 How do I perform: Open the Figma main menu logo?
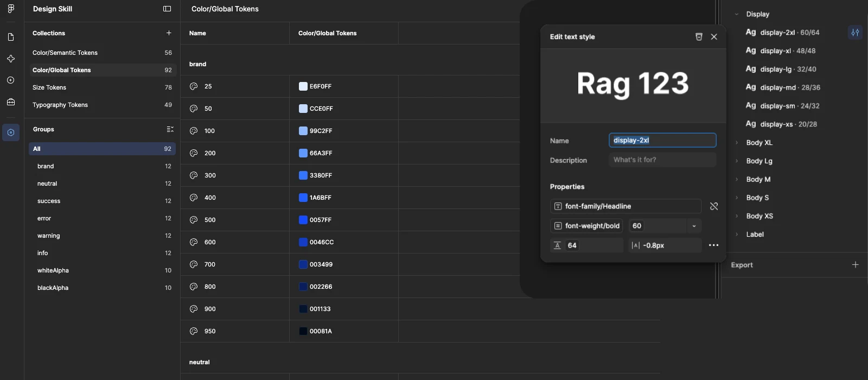pyautogui.click(x=11, y=9)
